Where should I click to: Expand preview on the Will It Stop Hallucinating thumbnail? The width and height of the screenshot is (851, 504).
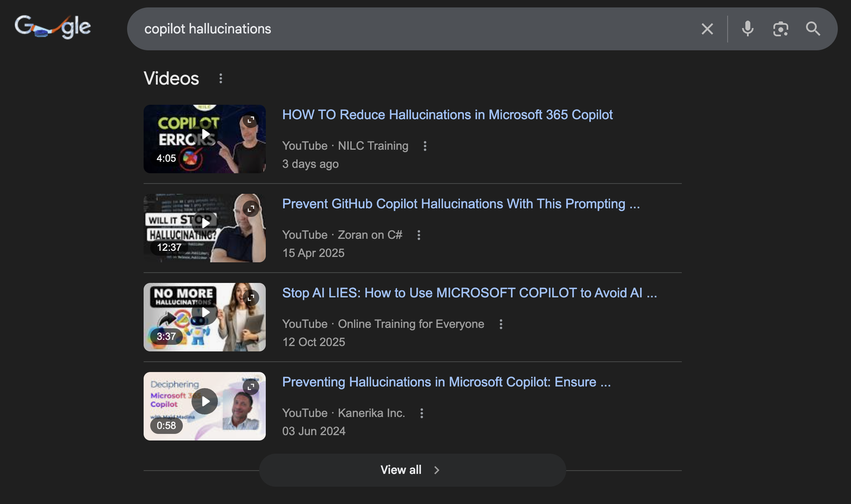click(x=250, y=209)
